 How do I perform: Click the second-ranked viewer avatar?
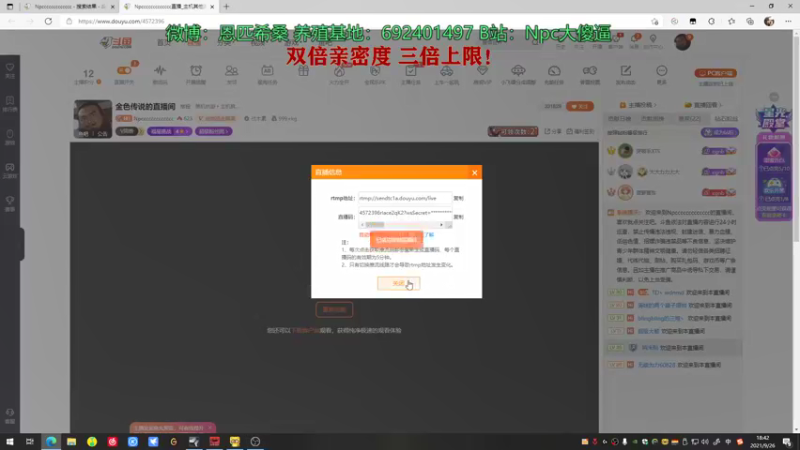coord(625,171)
